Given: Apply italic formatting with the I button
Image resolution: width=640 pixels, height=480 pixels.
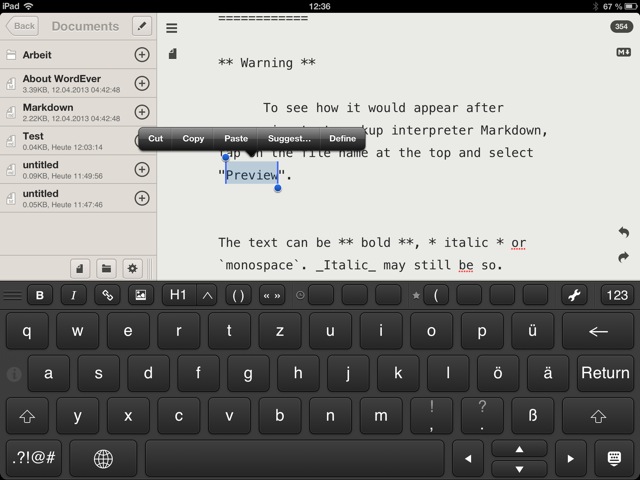Looking at the screenshot, I should point(73,295).
